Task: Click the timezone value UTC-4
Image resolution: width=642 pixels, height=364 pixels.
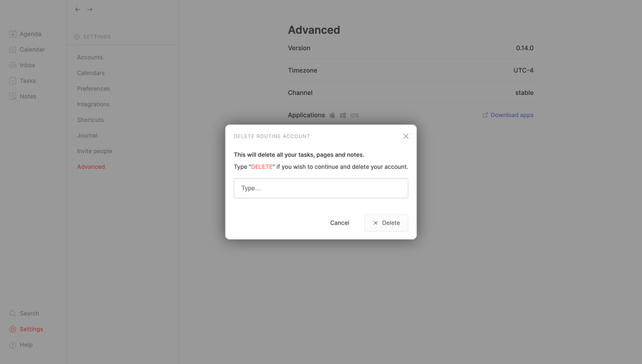Action: coord(523,70)
